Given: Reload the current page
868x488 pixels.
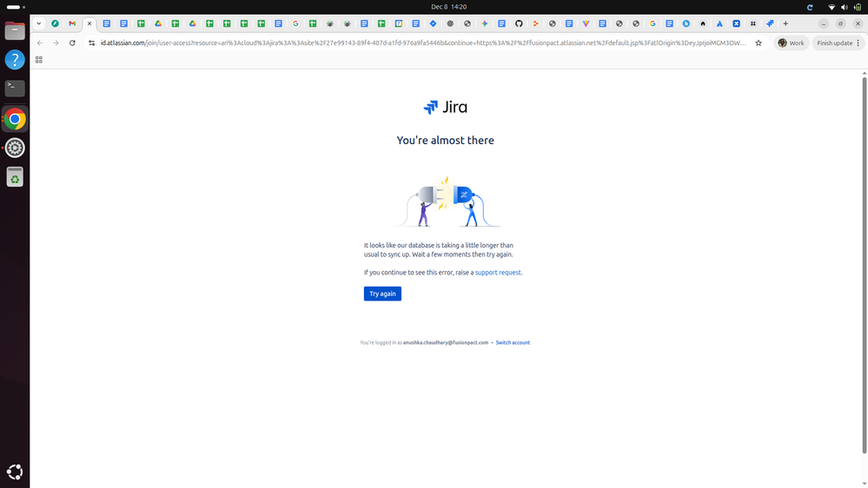Looking at the screenshot, I should click(x=72, y=43).
